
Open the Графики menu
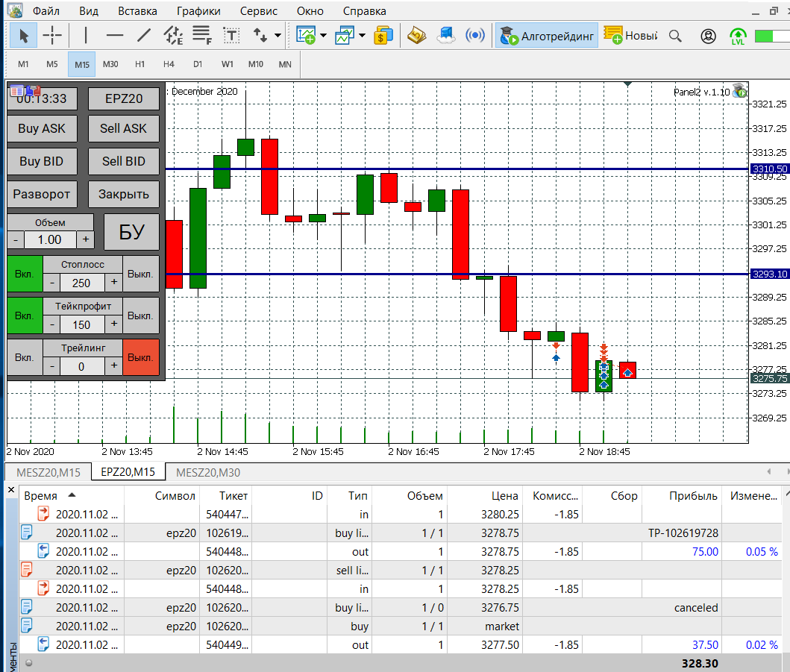(x=198, y=10)
